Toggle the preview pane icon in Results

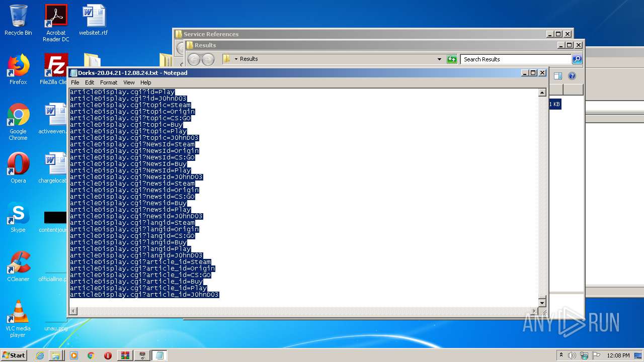557,76
